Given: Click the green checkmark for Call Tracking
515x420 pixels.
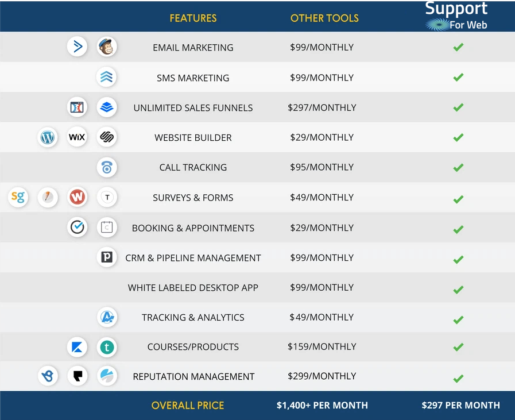Looking at the screenshot, I should click(x=458, y=168).
